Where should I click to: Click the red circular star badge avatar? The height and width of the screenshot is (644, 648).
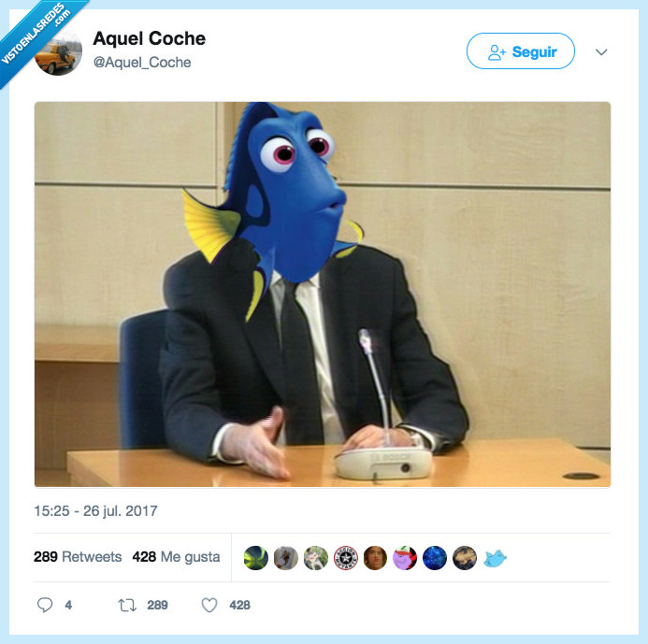[x=345, y=558]
